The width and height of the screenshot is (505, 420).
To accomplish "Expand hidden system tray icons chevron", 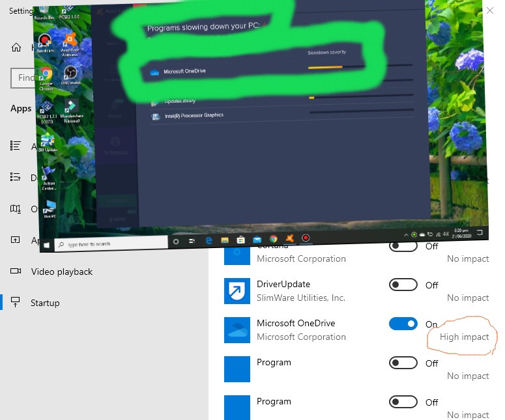I will [x=406, y=235].
